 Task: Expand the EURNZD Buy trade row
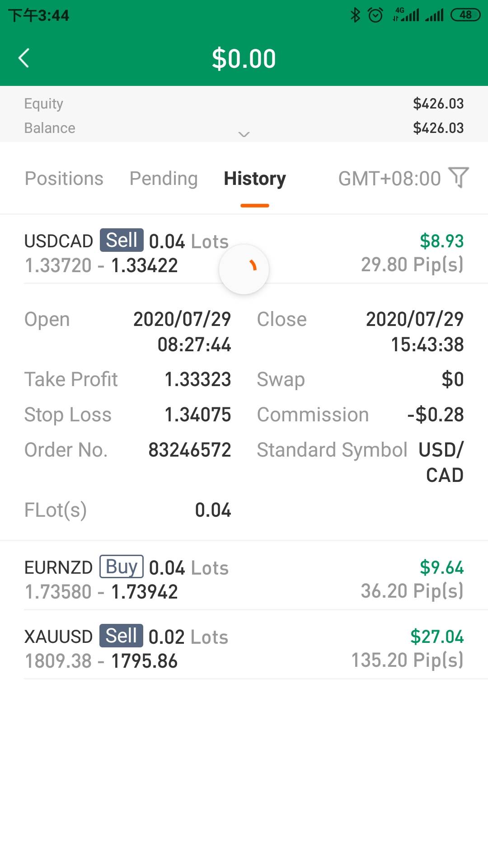(244, 579)
